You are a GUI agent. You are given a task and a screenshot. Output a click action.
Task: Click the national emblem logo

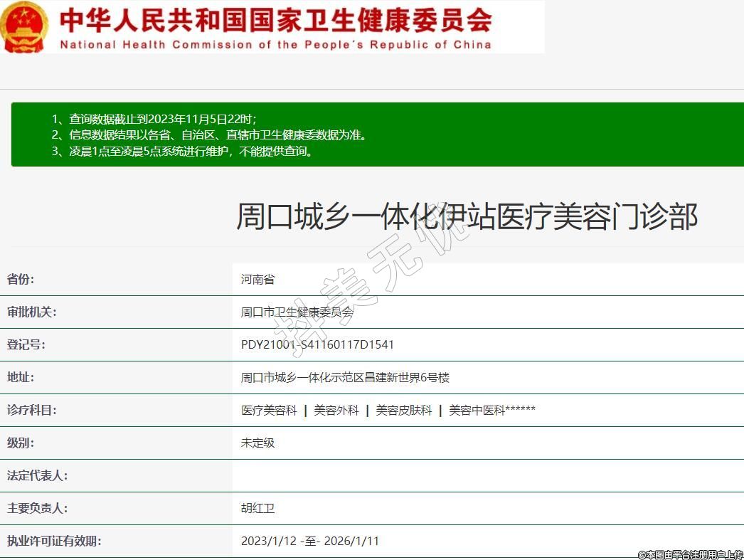[24, 27]
